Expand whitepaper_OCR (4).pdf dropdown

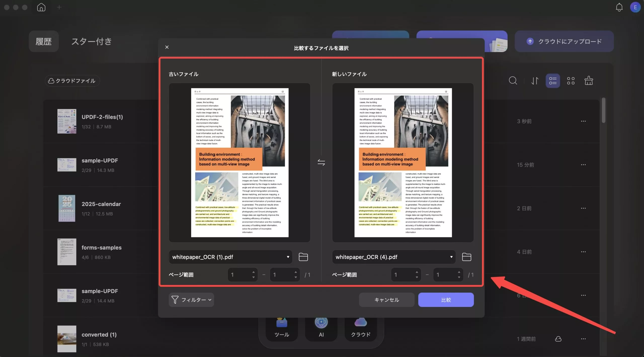[x=451, y=257]
